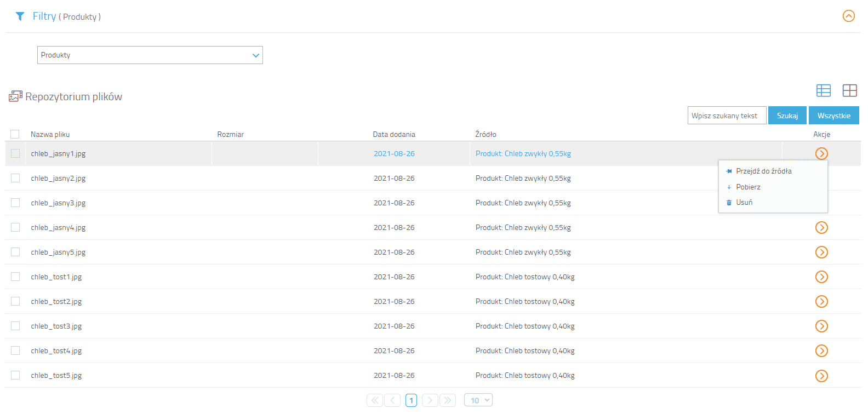Open the 10 items-per-page dropdown
The width and height of the screenshot is (868, 414).
pos(478,400)
